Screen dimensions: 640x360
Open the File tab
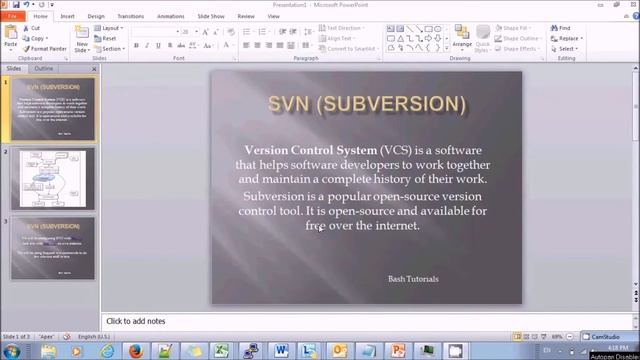tap(13, 16)
